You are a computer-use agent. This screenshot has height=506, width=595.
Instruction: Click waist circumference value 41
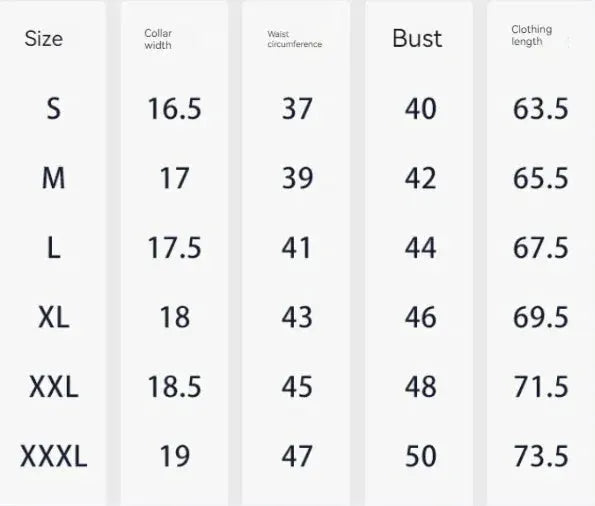(297, 248)
